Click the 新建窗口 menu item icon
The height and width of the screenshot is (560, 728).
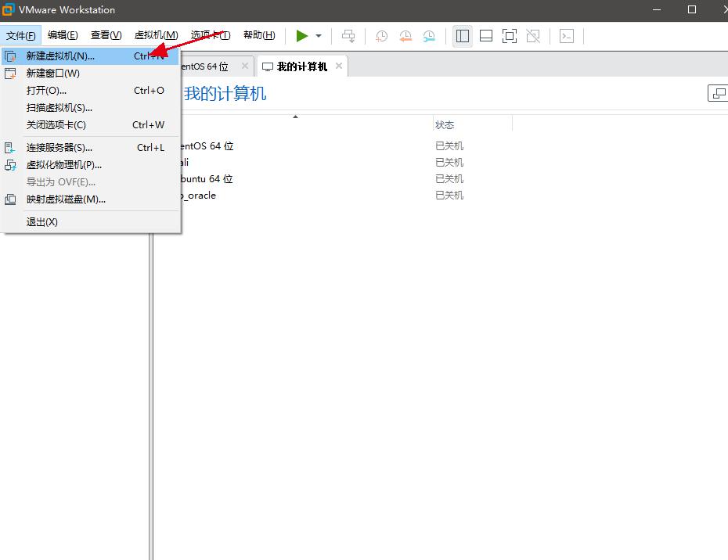click(x=10, y=74)
